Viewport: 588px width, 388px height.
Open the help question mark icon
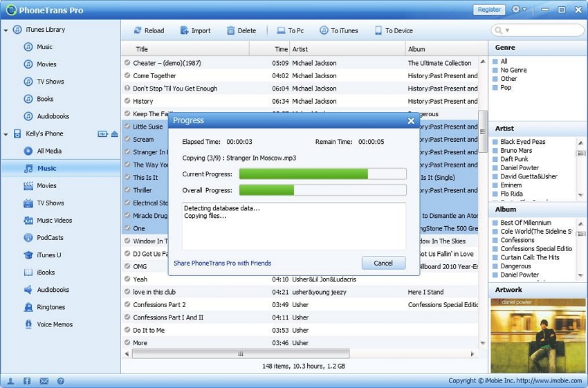[x=60, y=381]
